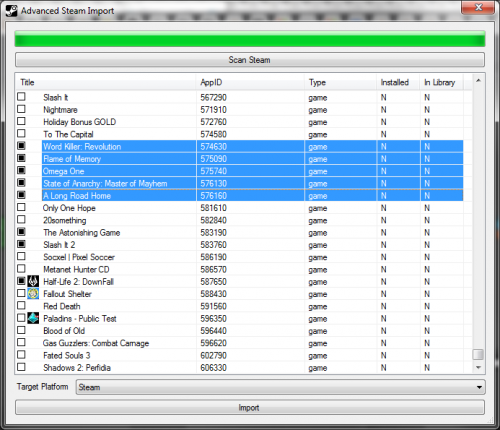This screenshot has height=430, width=500.
Task: Check the Blood of Old checkbox
Action: click(21, 330)
